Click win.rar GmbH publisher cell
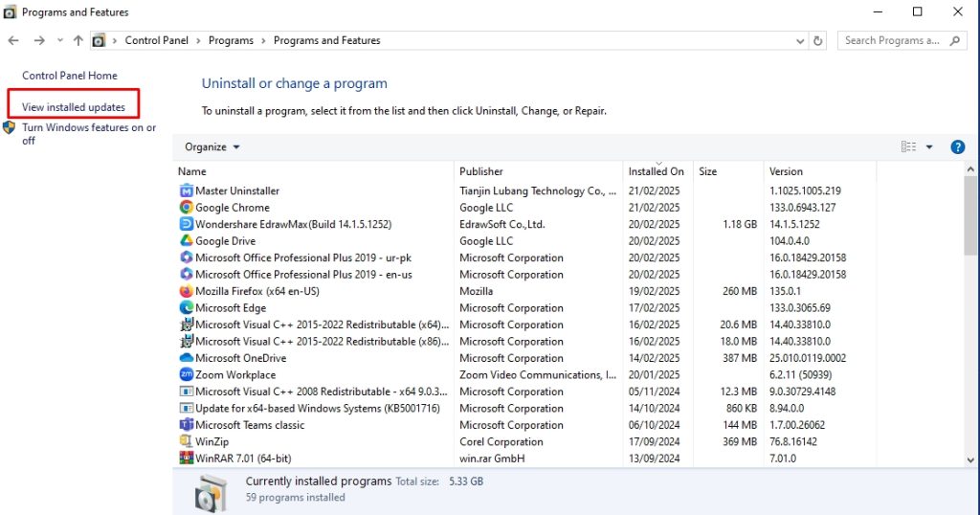 click(492, 459)
